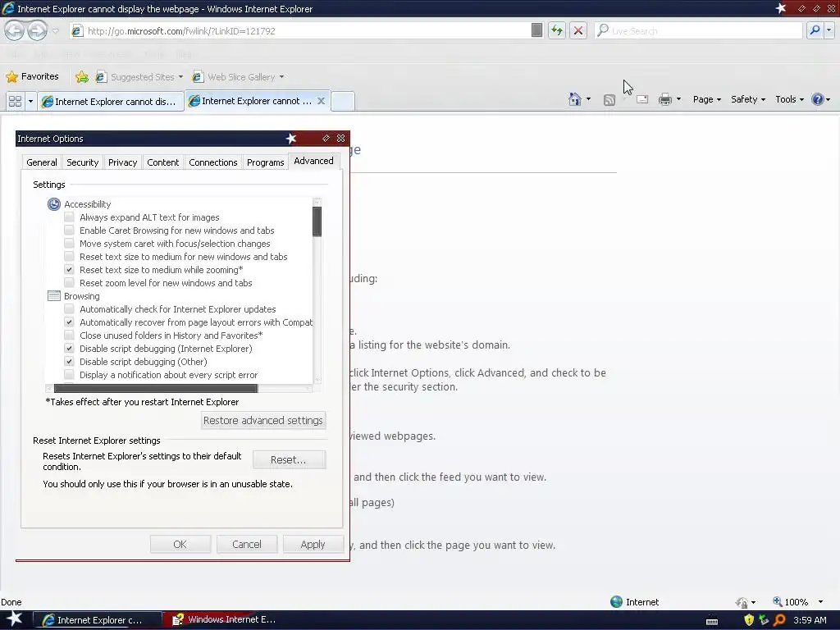Click the keyboard icon in system tray

(x=712, y=622)
